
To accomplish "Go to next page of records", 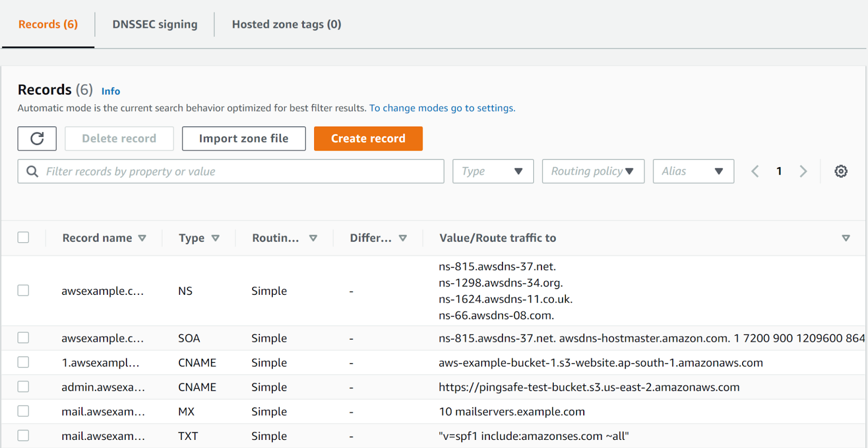I will pos(803,172).
